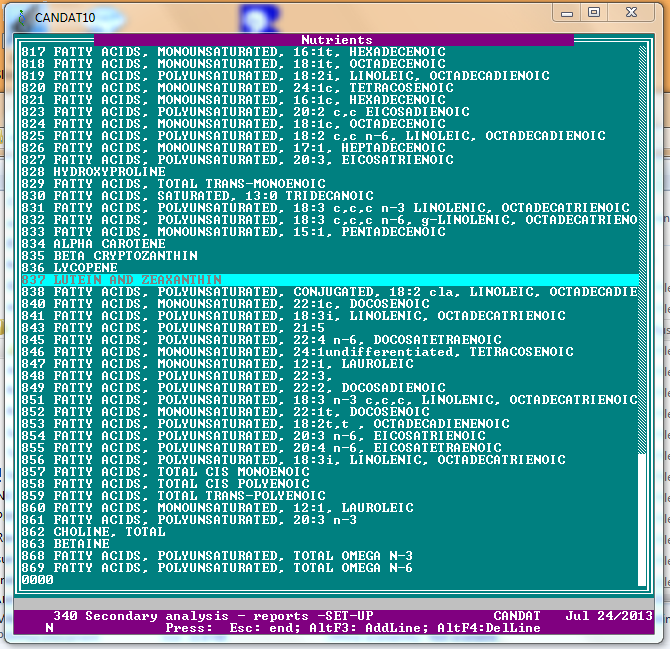Select row 857 Total Cis Monoenoic
670x649 pixels.
[x=165, y=472]
